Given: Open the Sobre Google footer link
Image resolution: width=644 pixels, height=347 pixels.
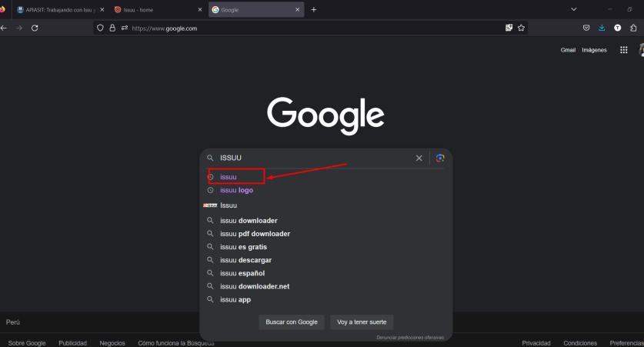Looking at the screenshot, I should tap(27, 343).
